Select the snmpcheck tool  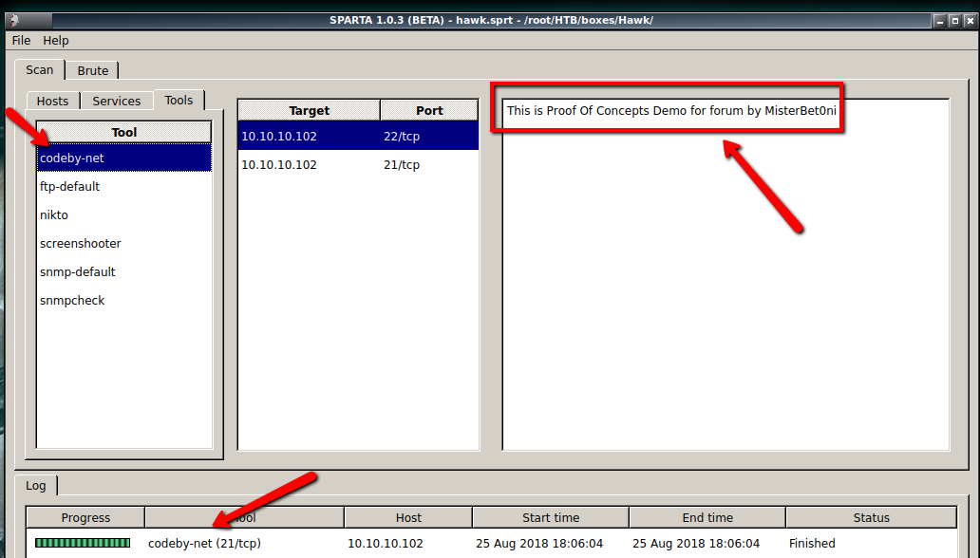[x=72, y=300]
